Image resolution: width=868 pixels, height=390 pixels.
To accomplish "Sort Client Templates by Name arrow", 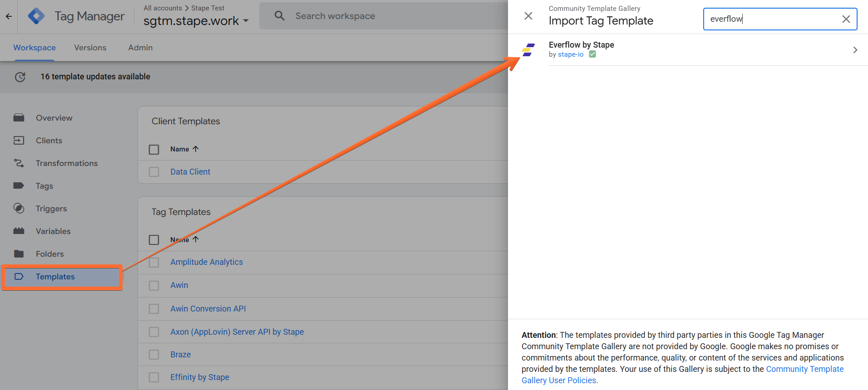I will [196, 149].
